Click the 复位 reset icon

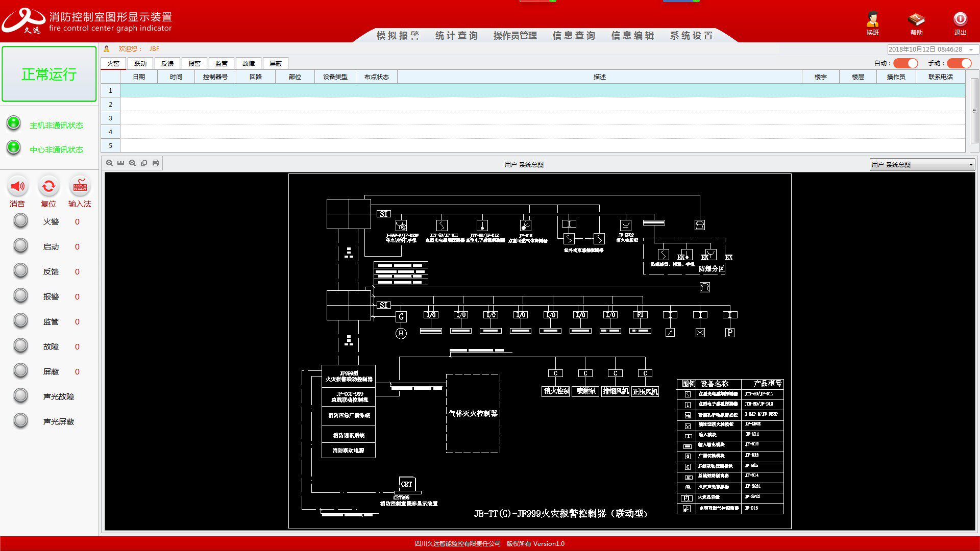pos(48,186)
